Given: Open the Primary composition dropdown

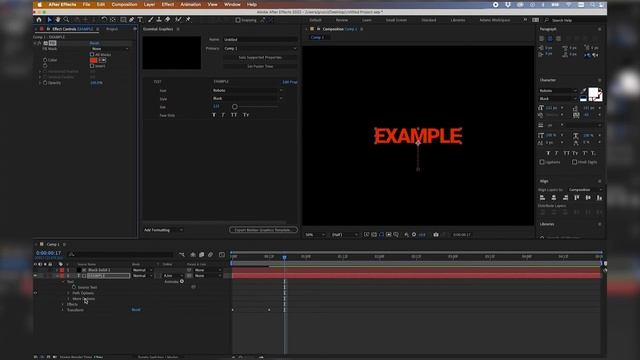Looking at the screenshot, I should pyautogui.click(x=260, y=48).
